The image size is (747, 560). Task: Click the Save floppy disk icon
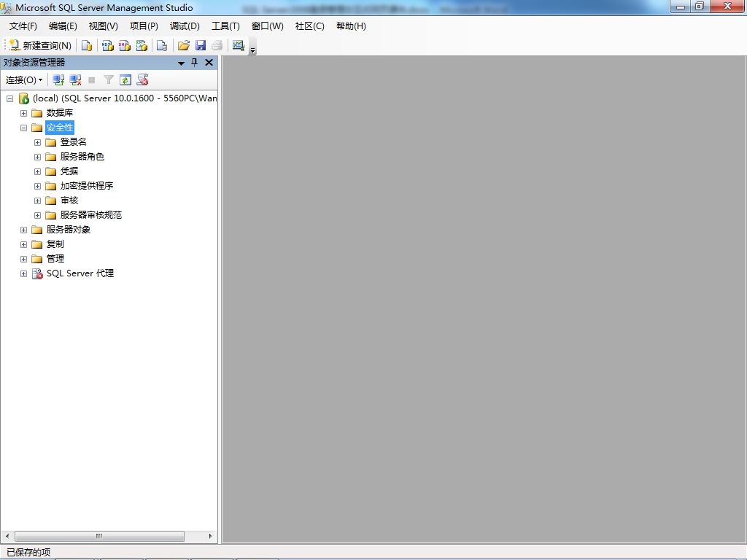pos(201,45)
